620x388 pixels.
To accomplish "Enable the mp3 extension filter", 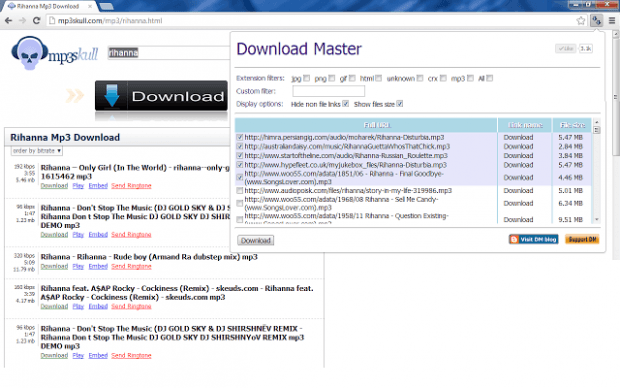I will tap(470, 78).
